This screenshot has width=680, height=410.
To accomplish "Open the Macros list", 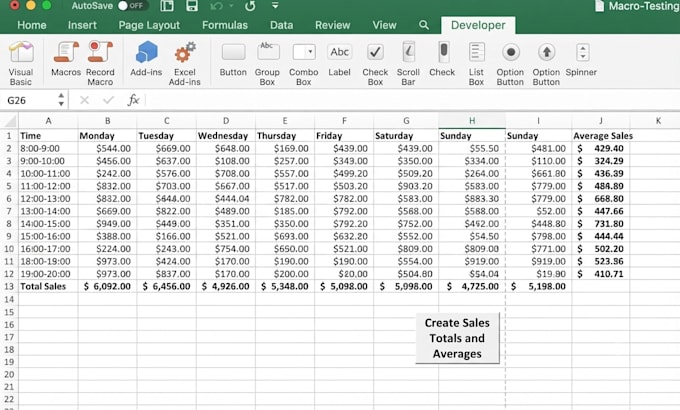I will pos(66,59).
